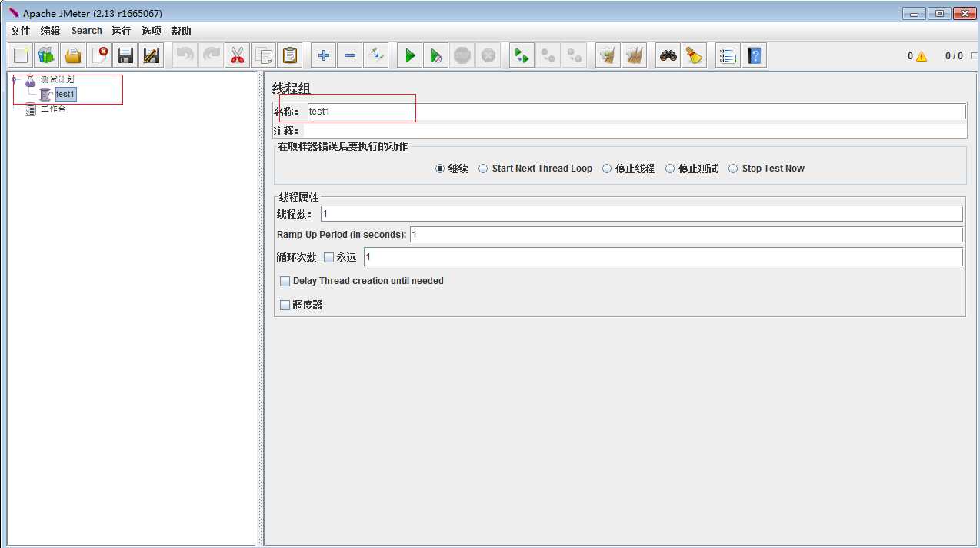Image resolution: width=980 pixels, height=548 pixels.
Task: Open the 文件 menu
Action: (20, 31)
